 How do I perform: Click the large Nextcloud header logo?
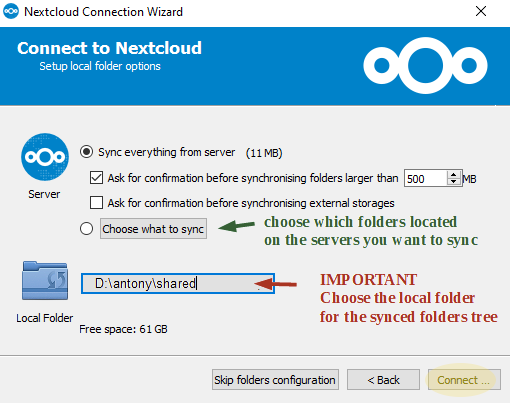(425, 65)
